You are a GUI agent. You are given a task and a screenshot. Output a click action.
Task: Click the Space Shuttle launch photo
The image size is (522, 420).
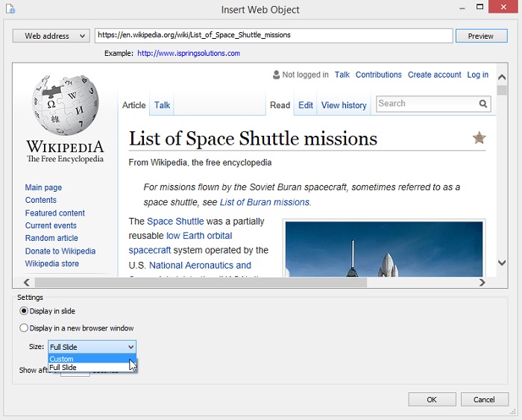384,249
